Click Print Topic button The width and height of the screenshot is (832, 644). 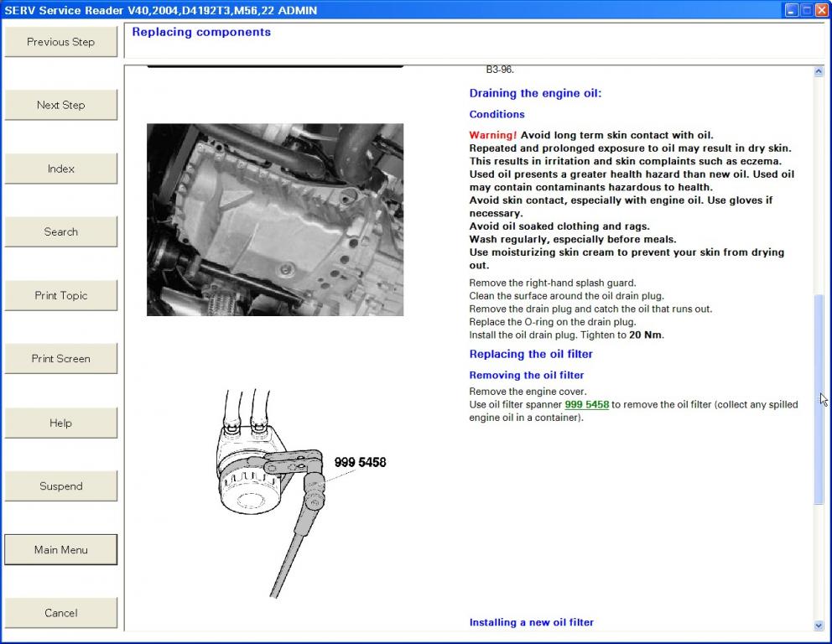[x=61, y=295]
